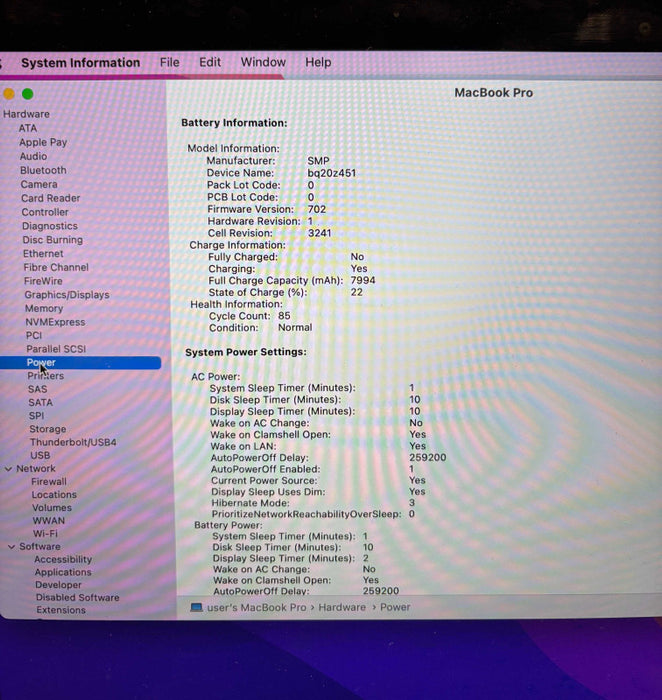This screenshot has width=662, height=700.
Task: Click the "MacBook Pro" window title
Action: pos(493,93)
